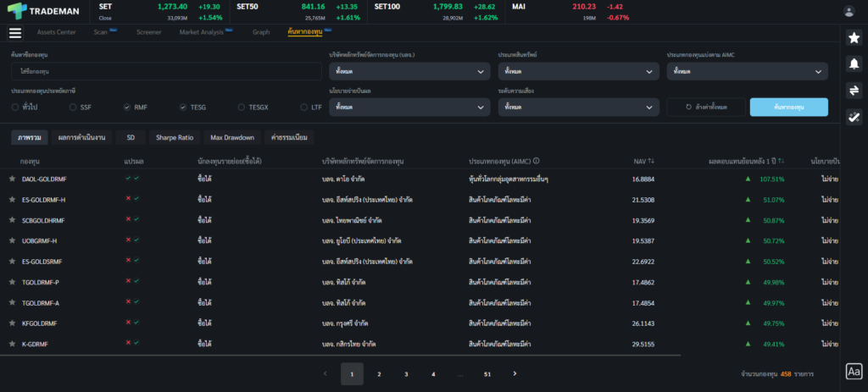Switch to the SD tab
Screen dimensions: 868x392
[x=131, y=138]
